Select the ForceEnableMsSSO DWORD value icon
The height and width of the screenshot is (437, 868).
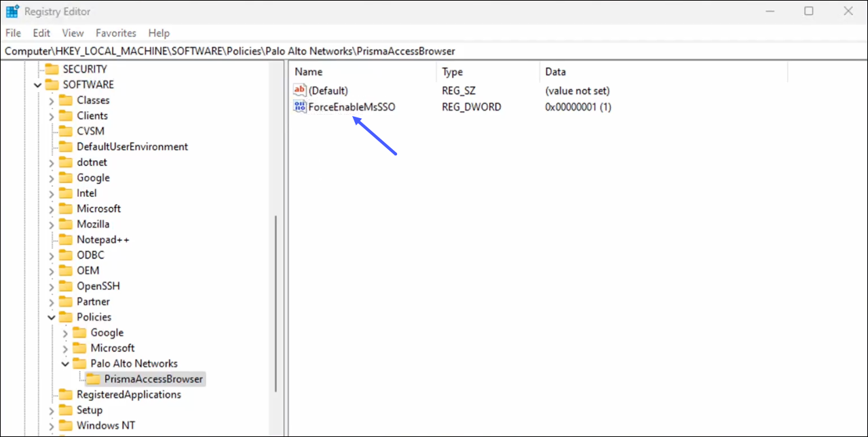click(x=300, y=107)
